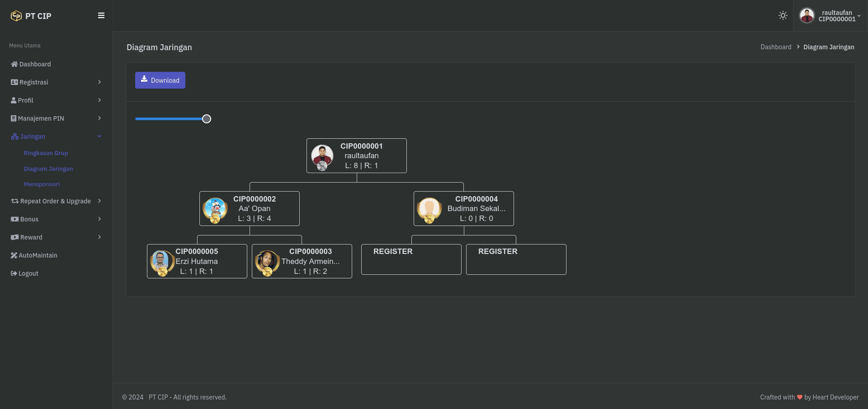
Task: Click the Download button
Action: pyautogui.click(x=160, y=80)
